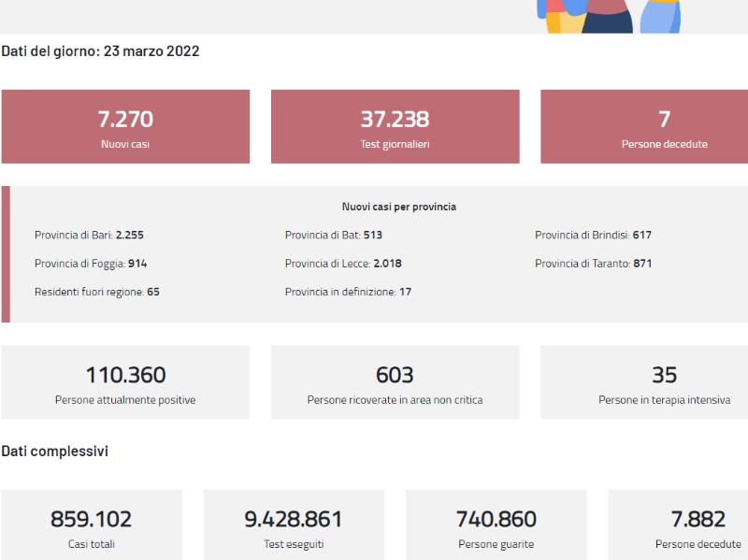Select the 37.238 Test giornalieri card
This screenshot has height=560, width=748.
[395, 126]
